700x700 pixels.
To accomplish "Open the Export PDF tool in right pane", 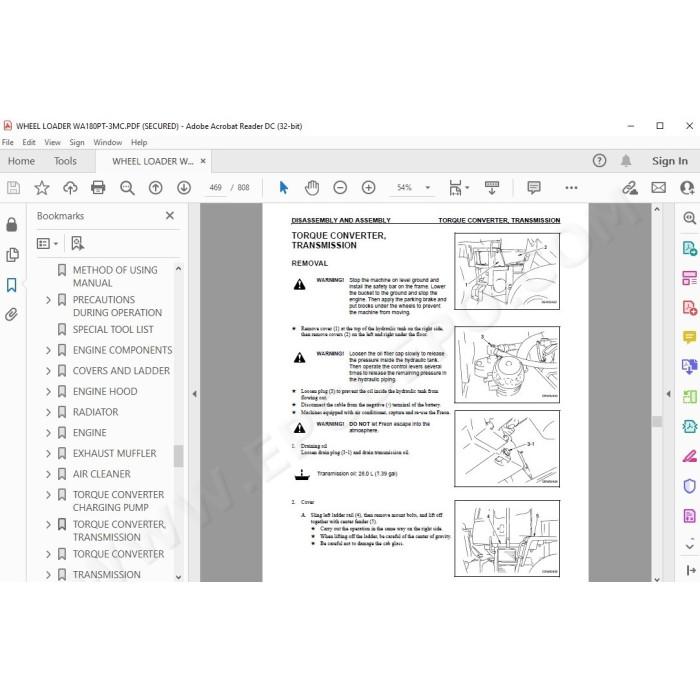I will pyautogui.click(x=689, y=248).
